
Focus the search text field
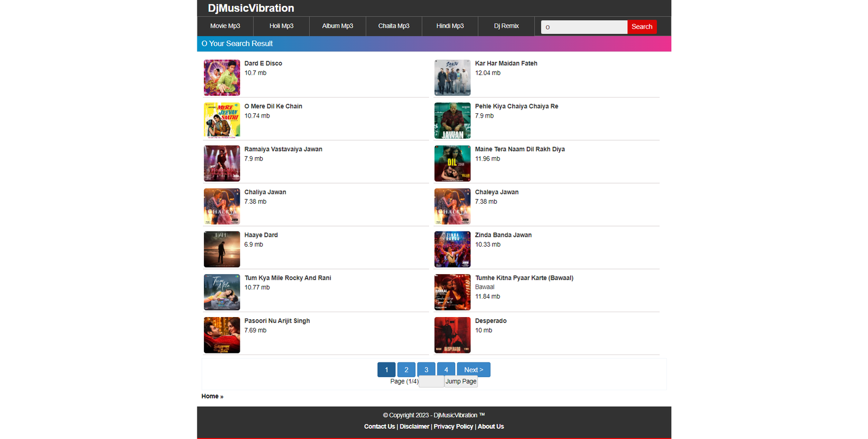coord(584,27)
